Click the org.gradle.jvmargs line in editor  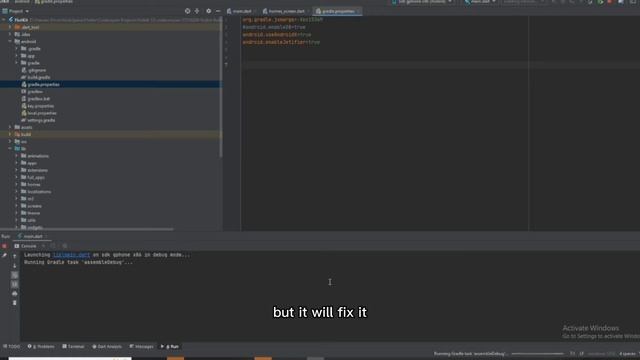283,20
